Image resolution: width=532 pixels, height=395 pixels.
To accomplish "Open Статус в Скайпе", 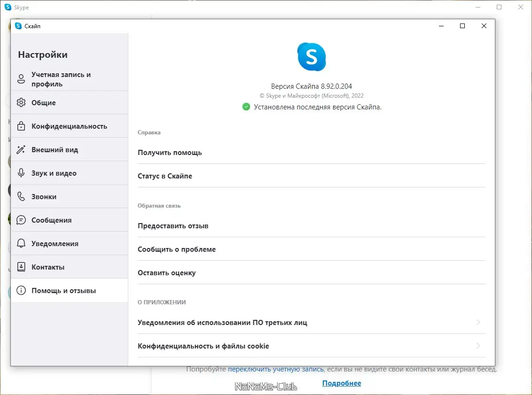I will (312, 176).
